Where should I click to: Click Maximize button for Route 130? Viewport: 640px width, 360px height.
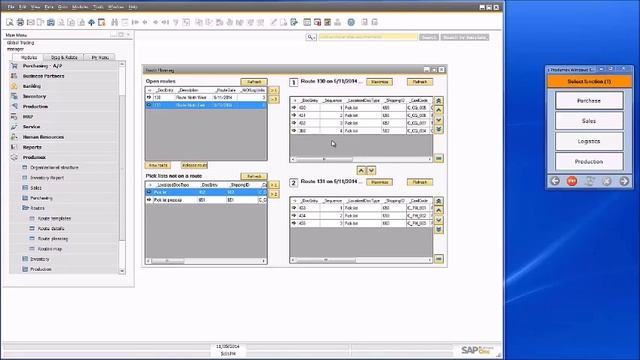pos(379,82)
